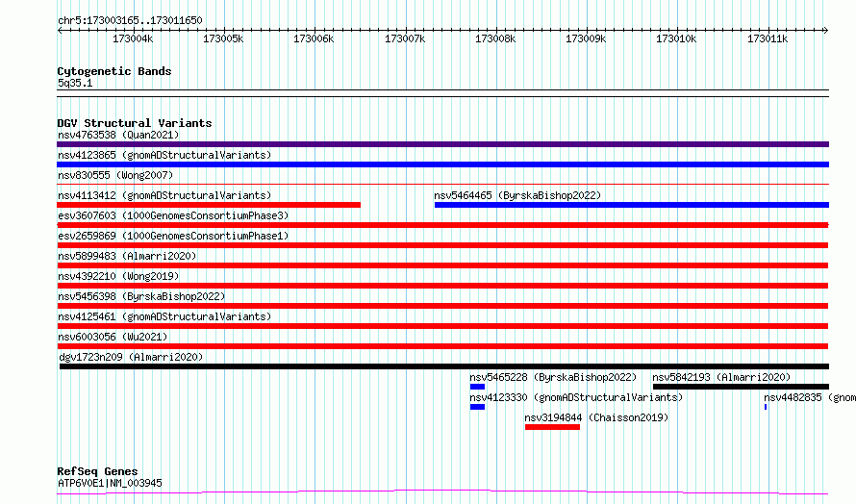Open the Cytogenetic Bands track title
This screenshot has height=504, width=856.
click(113, 71)
